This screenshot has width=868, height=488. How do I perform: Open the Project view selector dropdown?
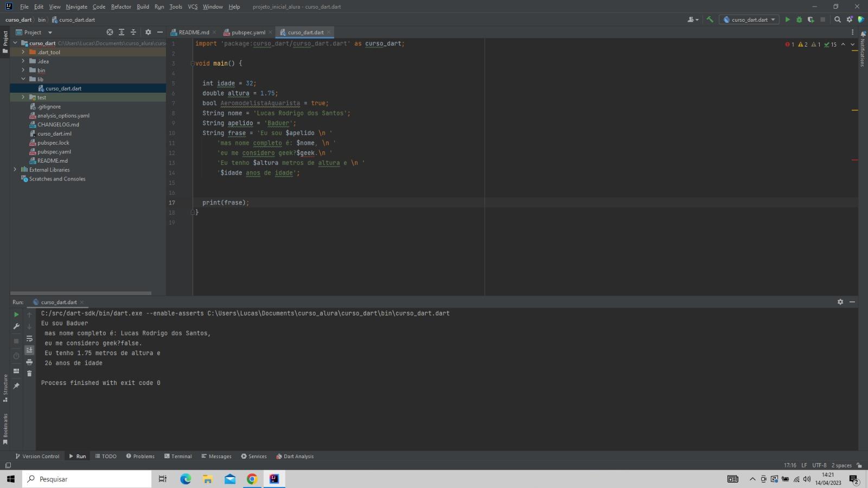tap(34, 32)
